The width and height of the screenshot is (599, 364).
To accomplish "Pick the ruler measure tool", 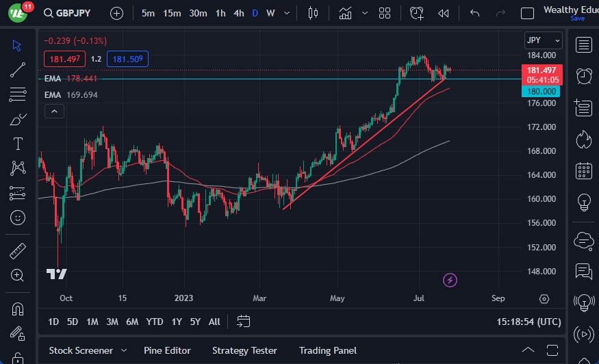I will [x=18, y=251].
